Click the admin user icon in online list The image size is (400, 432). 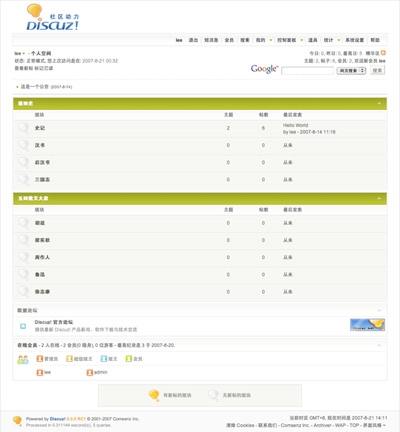click(x=90, y=372)
